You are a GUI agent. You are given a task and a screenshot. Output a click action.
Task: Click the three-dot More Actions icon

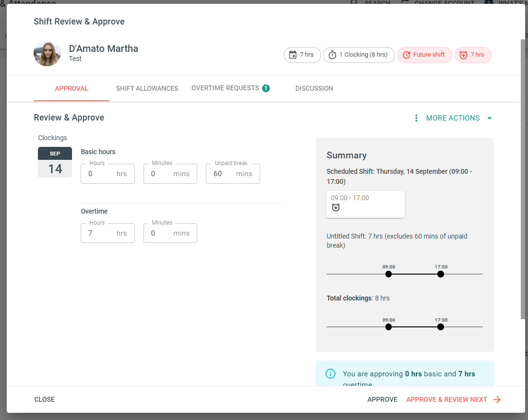coord(417,118)
